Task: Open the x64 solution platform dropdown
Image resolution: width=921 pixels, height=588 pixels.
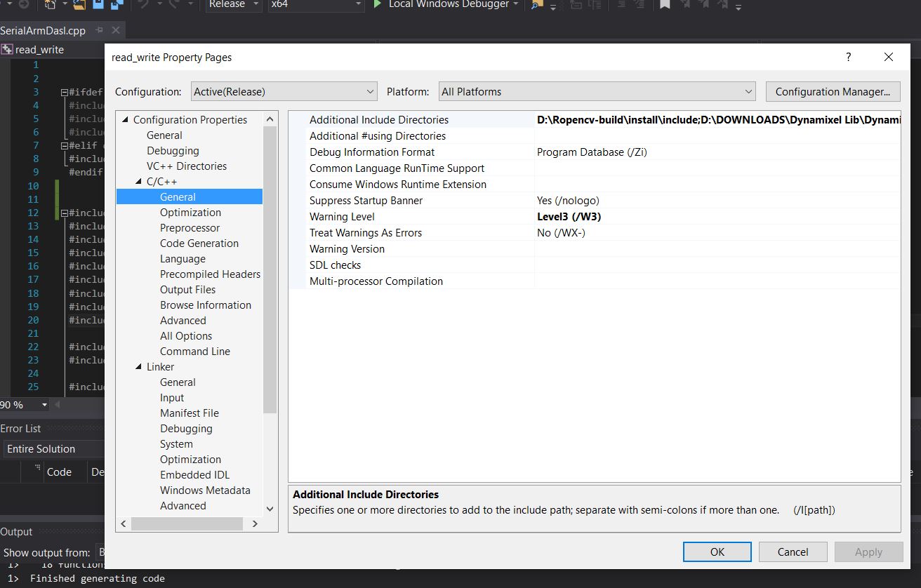Action: point(315,4)
